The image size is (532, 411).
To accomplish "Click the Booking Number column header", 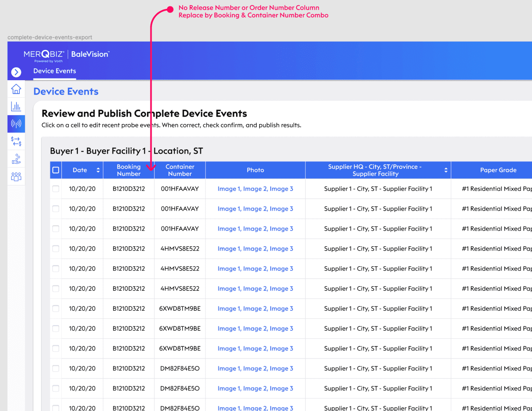I will (x=129, y=170).
